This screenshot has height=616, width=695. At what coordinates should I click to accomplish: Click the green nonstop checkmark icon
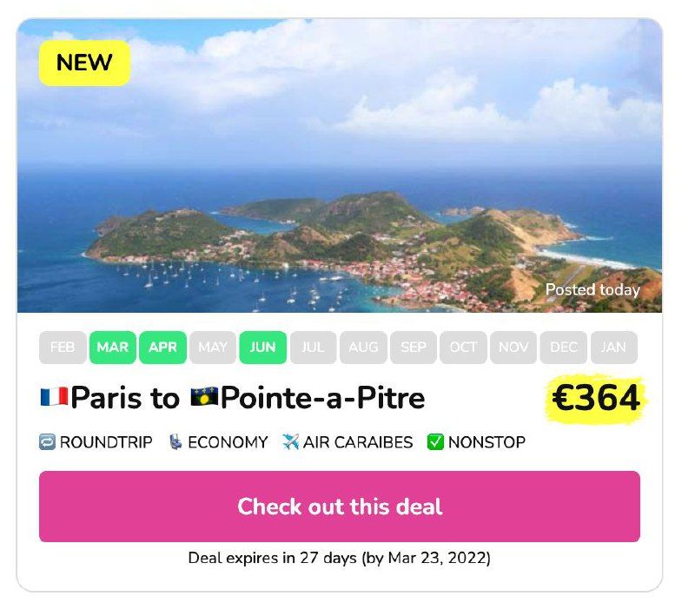pyautogui.click(x=435, y=442)
